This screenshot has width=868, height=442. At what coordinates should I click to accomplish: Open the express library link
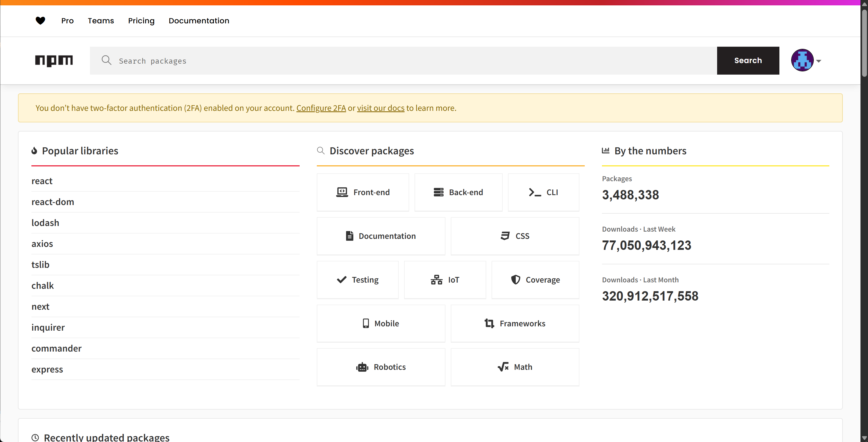tap(47, 369)
